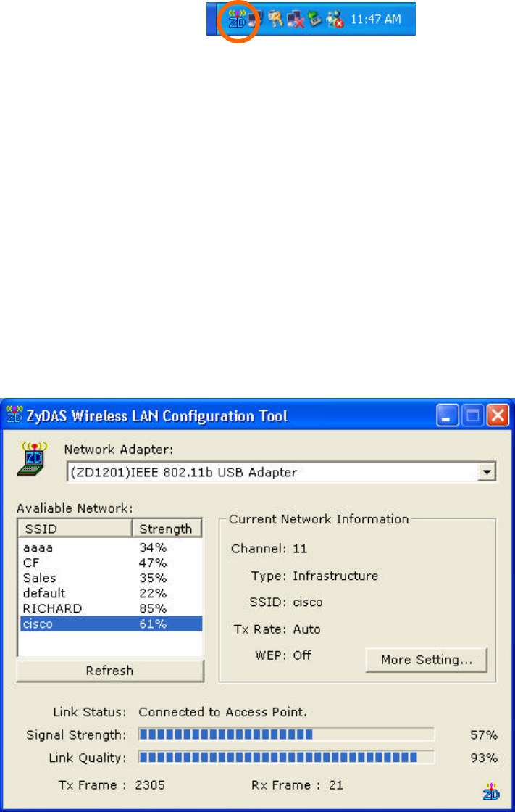Click the Signal Strength progress bar
This screenshot has height=812, width=515.
286,734
